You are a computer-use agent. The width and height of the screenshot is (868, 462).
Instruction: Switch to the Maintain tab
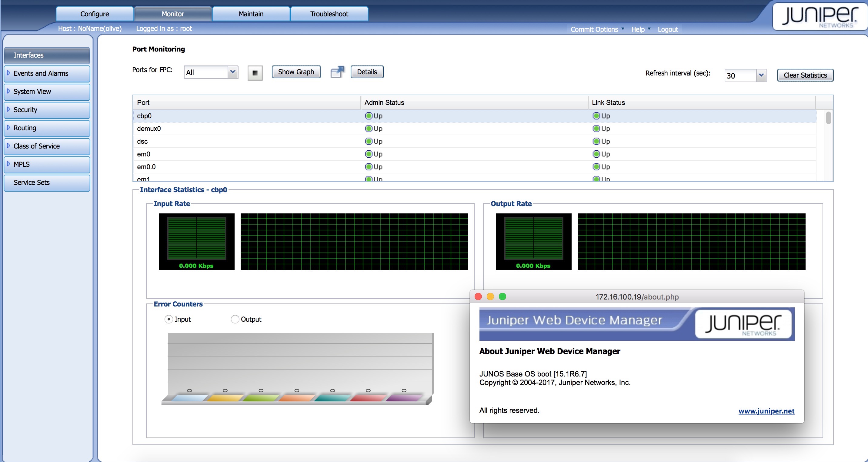coord(251,14)
